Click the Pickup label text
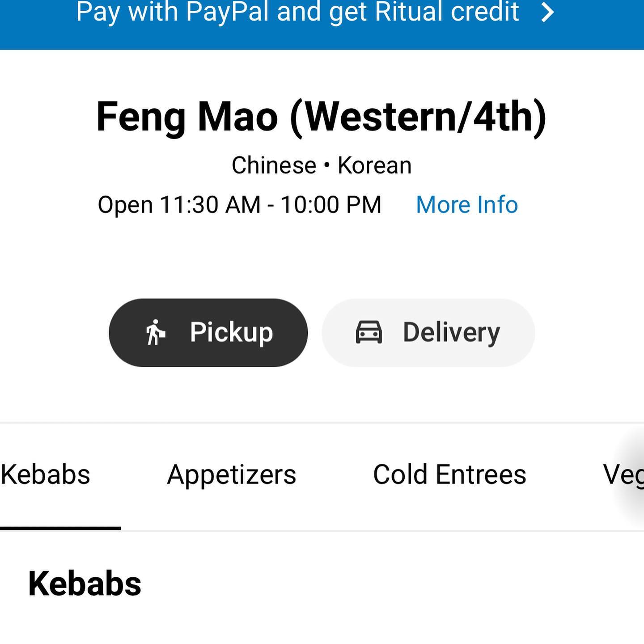 pyautogui.click(x=231, y=333)
